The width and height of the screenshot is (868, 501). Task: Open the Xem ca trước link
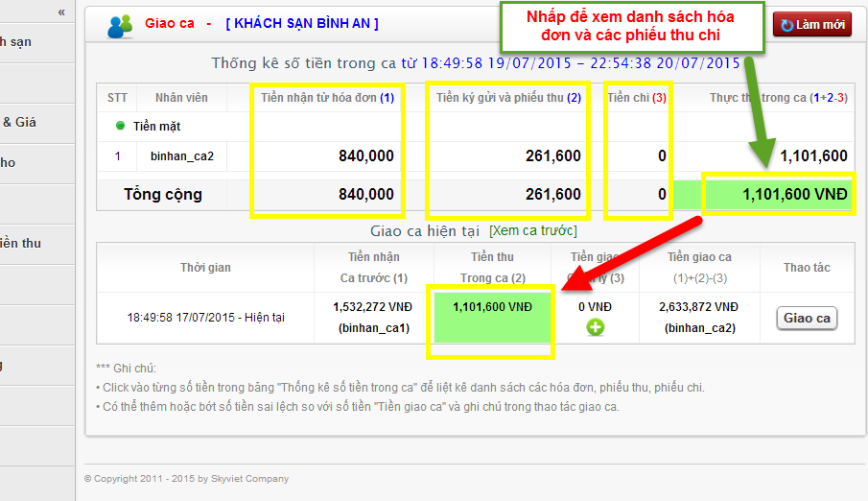(532, 230)
